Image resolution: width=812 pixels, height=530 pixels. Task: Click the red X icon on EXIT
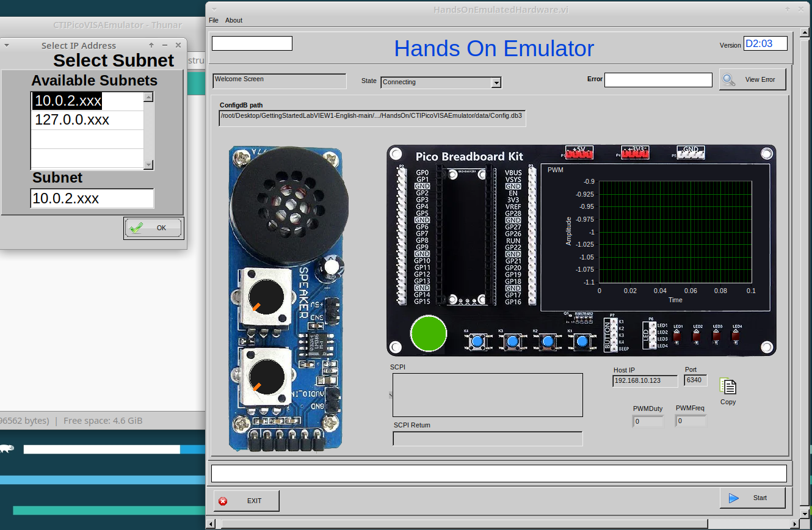223,501
